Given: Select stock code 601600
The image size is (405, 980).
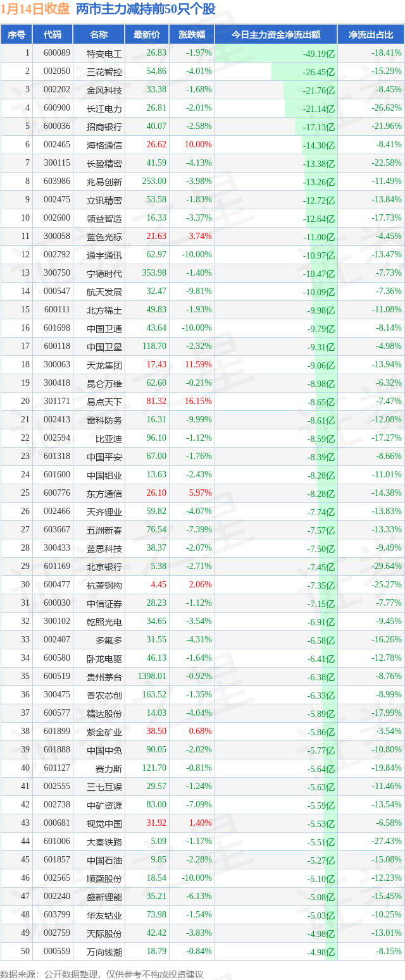Looking at the screenshot, I should [x=57, y=475].
